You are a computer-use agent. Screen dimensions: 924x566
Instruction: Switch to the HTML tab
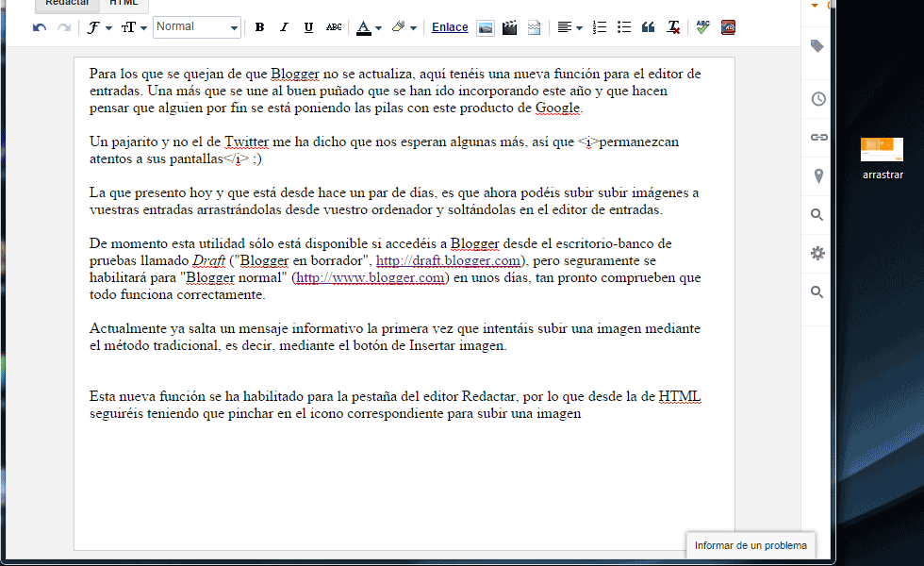124,3
